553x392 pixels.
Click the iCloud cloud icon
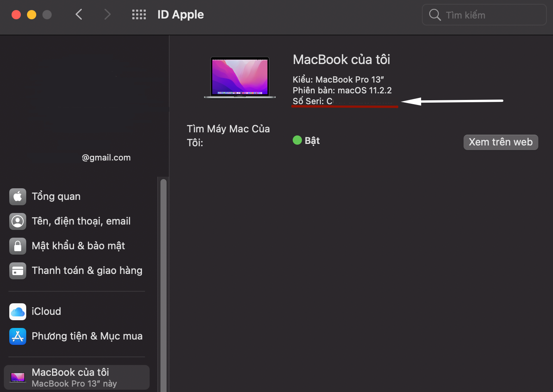point(18,311)
